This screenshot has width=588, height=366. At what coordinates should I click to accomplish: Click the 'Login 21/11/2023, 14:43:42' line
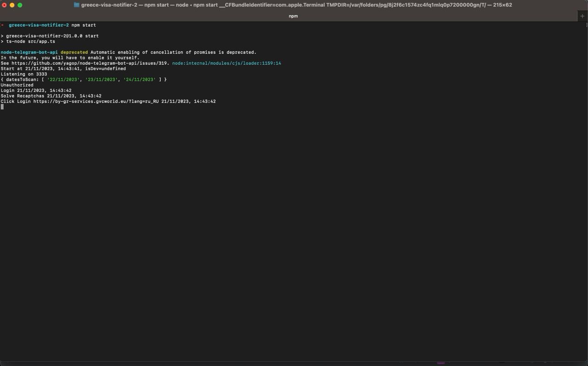pyautogui.click(x=36, y=91)
